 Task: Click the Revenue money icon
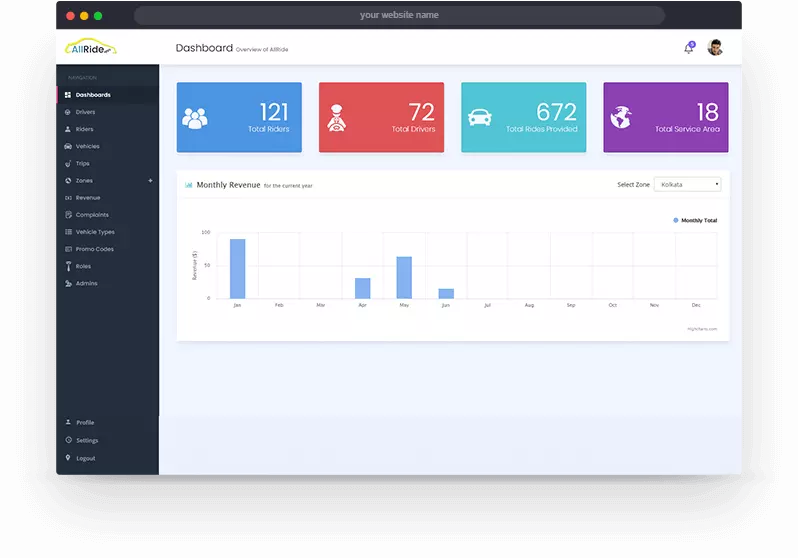[68, 198]
